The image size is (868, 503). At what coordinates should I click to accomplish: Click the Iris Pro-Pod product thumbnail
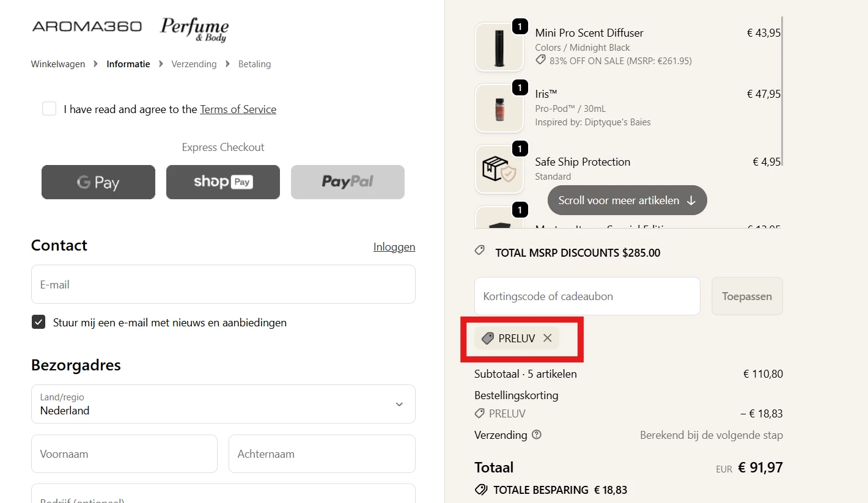coord(499,109)
